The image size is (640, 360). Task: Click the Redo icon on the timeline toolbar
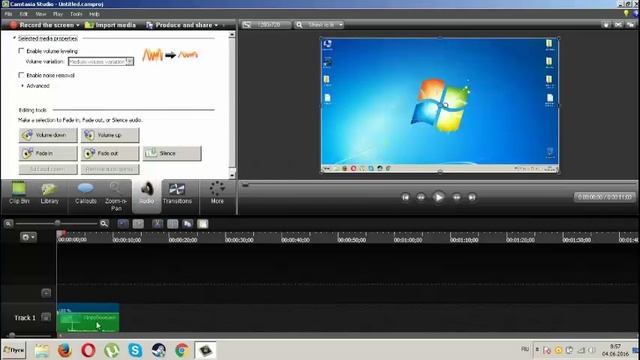138,224
